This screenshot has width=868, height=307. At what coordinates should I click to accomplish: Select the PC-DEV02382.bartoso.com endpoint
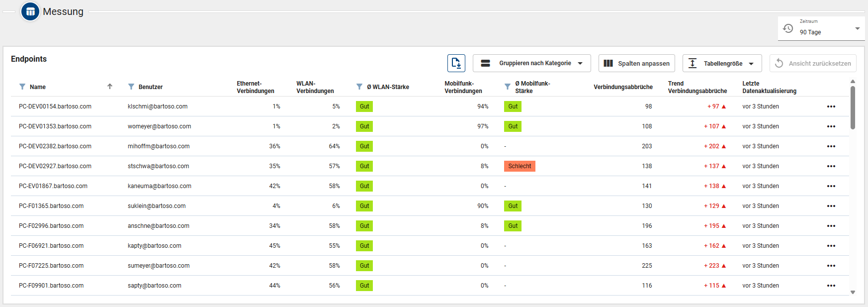[55, 146]
